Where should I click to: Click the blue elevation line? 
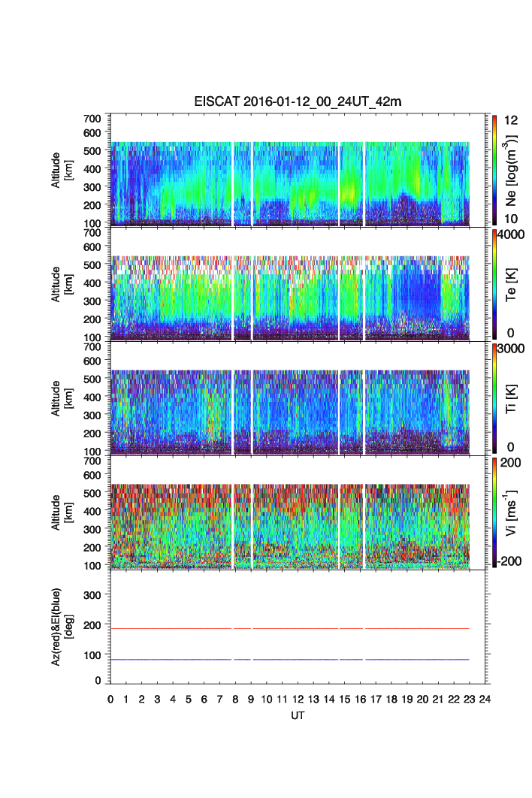click(290, 660)
